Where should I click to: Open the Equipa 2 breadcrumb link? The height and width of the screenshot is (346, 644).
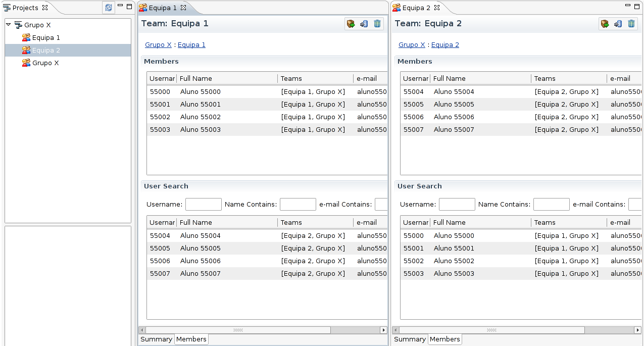pyautogui.click(x=445, y=45)
